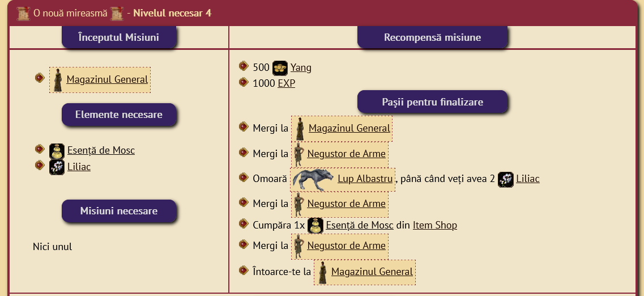Click the Esență de Mosc icon in Elemente necesare

(57, 151)
